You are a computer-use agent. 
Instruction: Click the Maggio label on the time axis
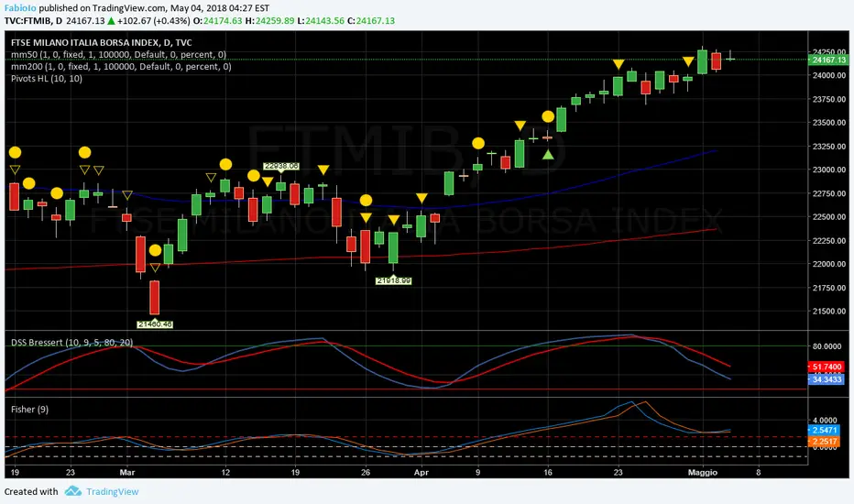(703, 473)
